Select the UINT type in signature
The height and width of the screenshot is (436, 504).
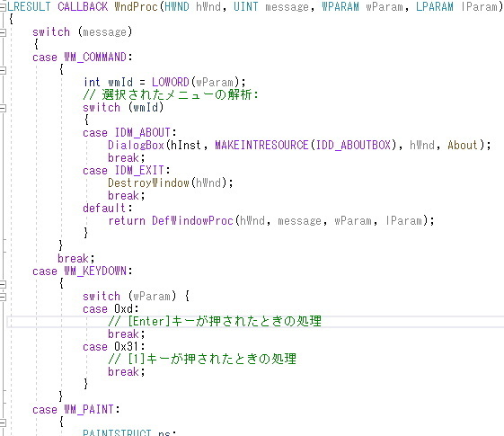[x=246, y=7]
